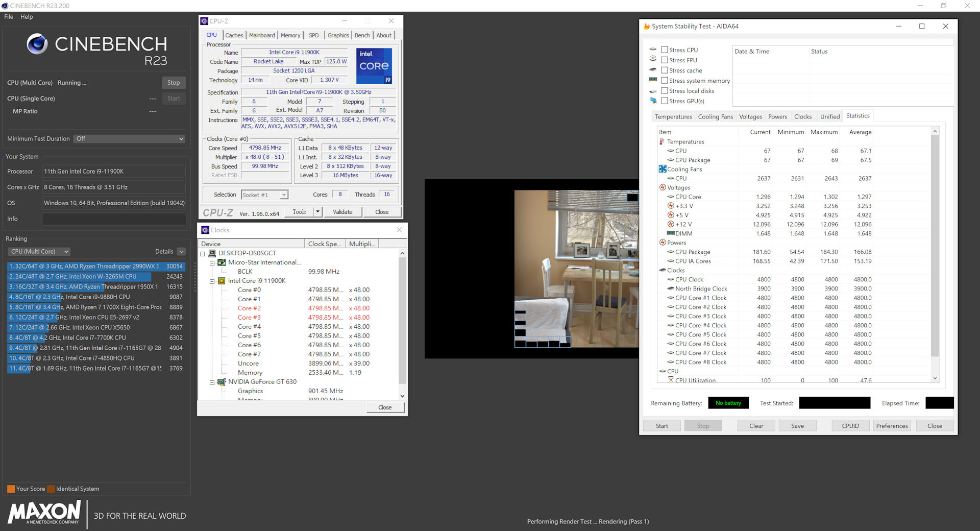Click the Temperatures thermometer icon in statistics
The image size is (980, 531).
click(x=662, y=141)
